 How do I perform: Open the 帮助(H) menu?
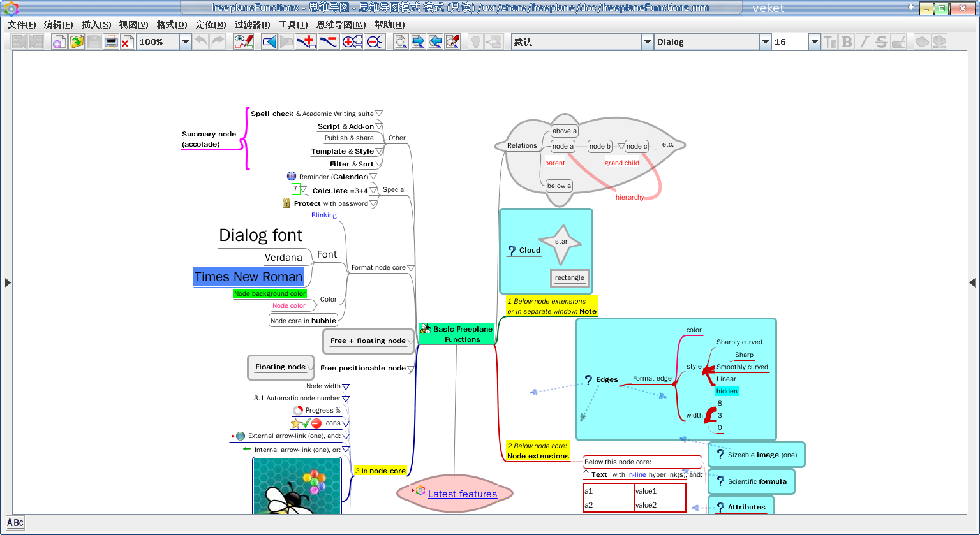(x=389, y=24)
